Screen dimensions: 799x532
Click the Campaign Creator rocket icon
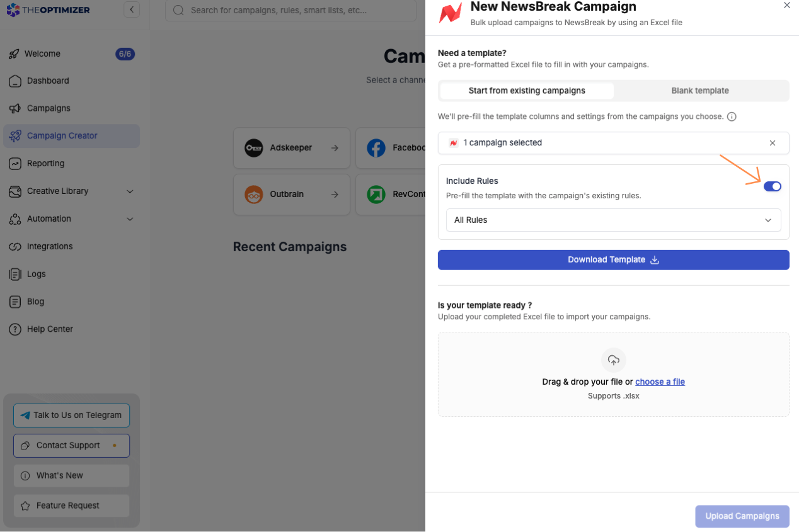pos(15,136)
